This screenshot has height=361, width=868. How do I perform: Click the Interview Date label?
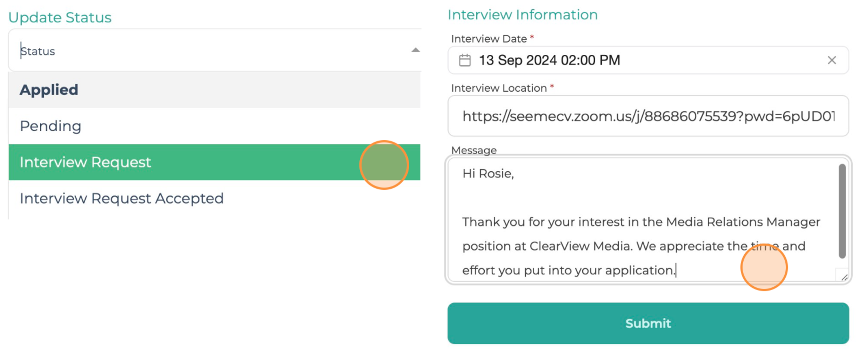(x=488, y=39)
